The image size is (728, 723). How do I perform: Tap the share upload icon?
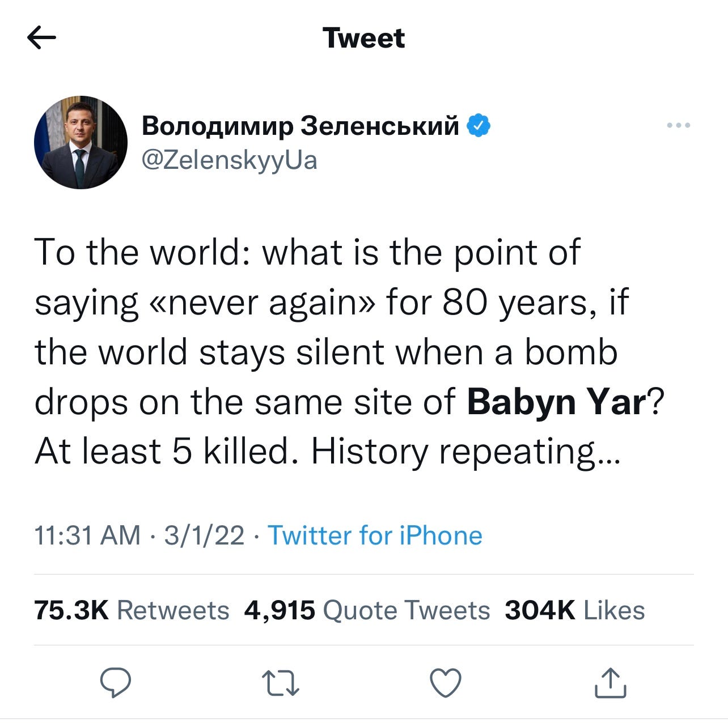pos(611,682)
